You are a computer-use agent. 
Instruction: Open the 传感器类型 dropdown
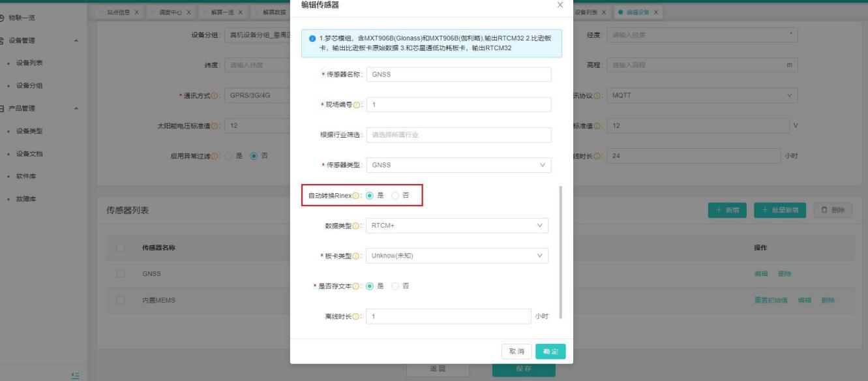(x=458, y=166)
